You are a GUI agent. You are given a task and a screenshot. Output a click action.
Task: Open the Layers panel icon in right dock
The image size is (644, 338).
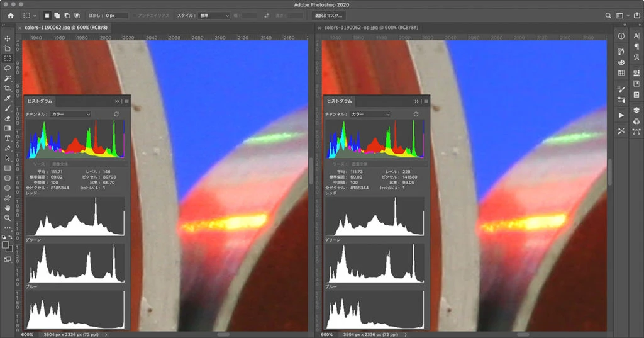click(636, 110)
